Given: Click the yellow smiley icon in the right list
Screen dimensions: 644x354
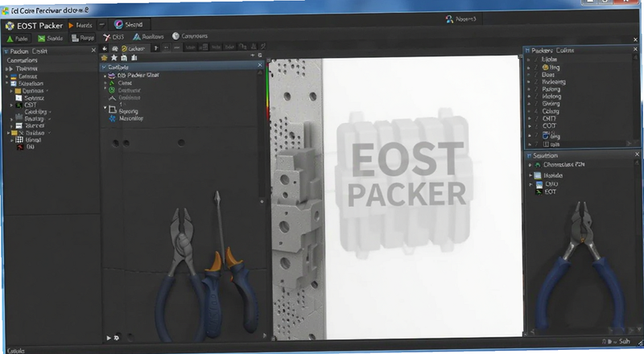Looking at the screenshot, I should click(546, 68).
